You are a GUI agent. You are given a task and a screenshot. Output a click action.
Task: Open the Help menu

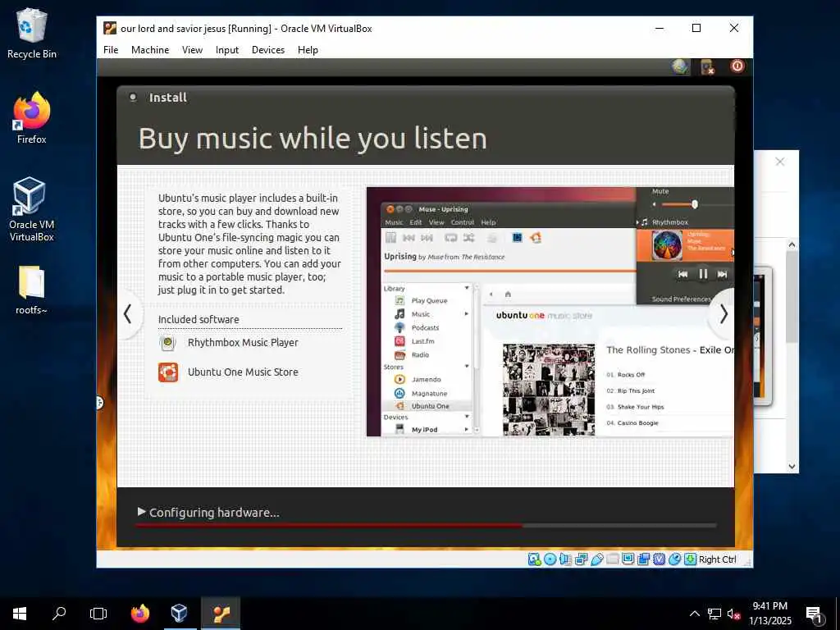point(308,50)
